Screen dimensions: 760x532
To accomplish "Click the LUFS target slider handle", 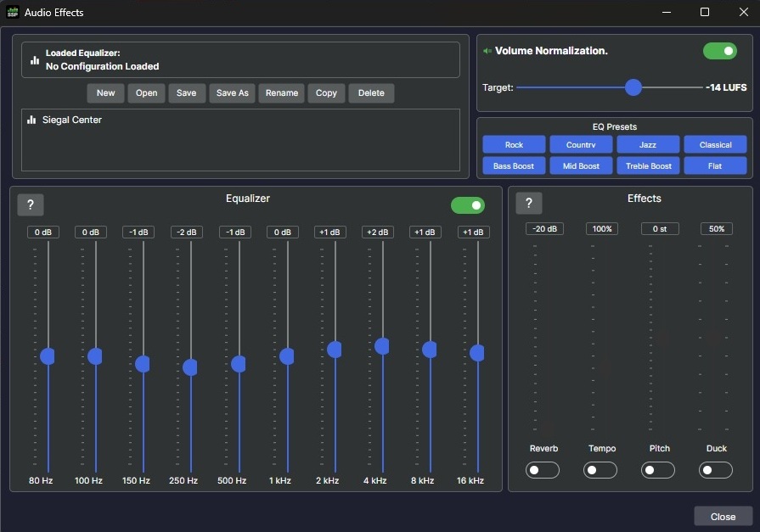I will [633, 87].
